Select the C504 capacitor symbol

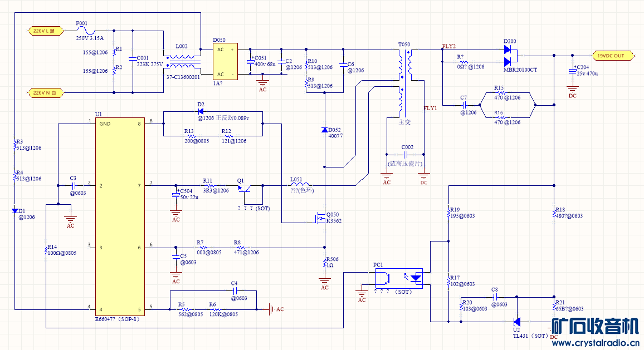tap(176, 195)
